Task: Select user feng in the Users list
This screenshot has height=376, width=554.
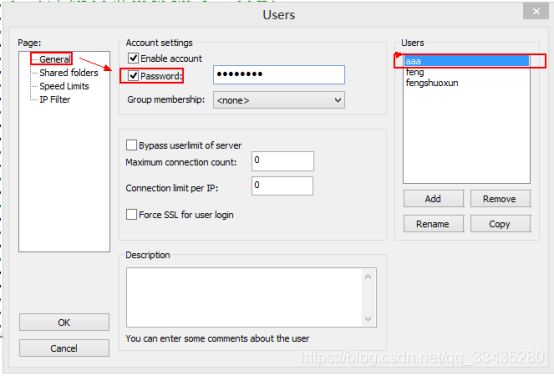Action: click(466, 72)
